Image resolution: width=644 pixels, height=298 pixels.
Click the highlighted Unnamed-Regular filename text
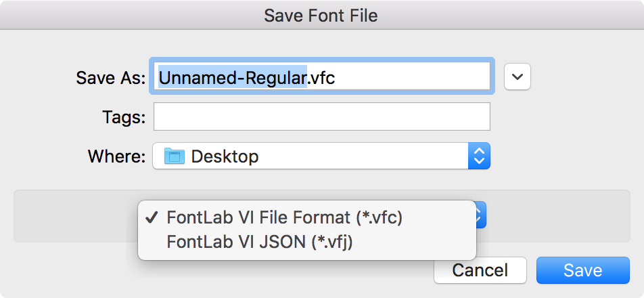[x=233, y=77]
